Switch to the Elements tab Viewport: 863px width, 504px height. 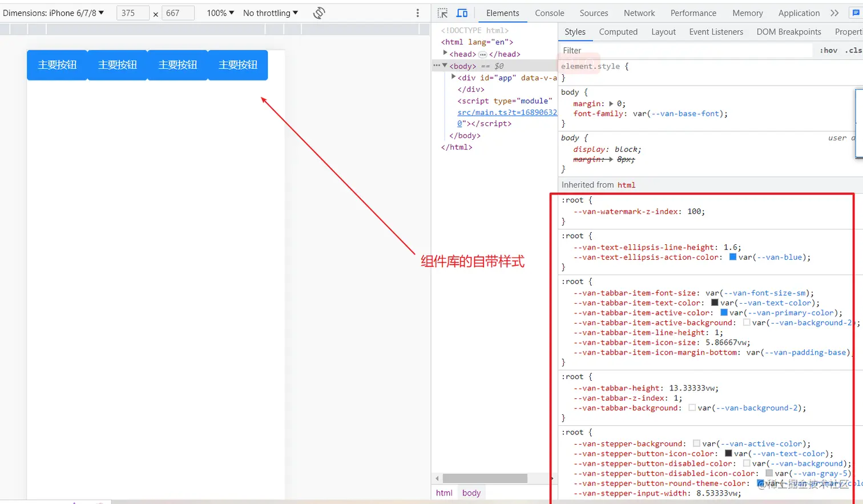click(x=503, y=13)
